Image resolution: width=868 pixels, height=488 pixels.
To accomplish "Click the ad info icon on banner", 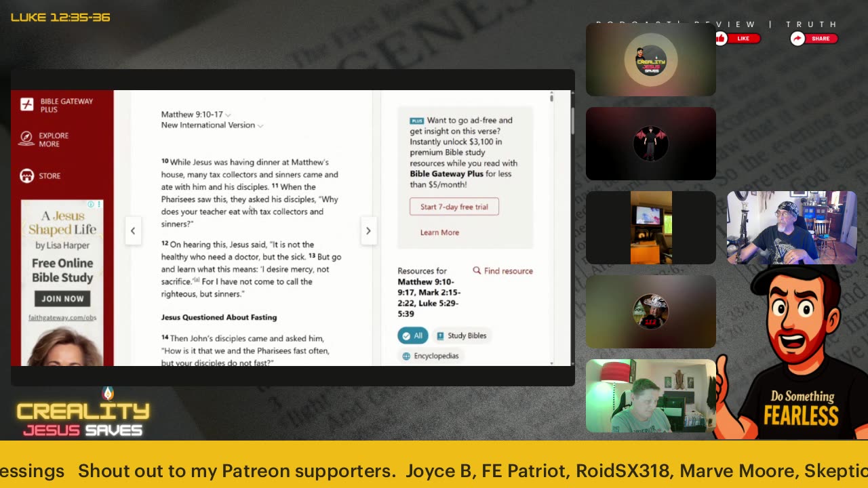I will (x=91, y=204).
